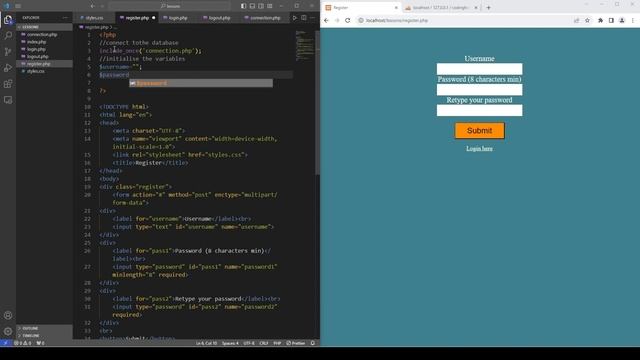Click the code minimap preview
This screenshot has width=640, height=360.
(x=304, y=46)
